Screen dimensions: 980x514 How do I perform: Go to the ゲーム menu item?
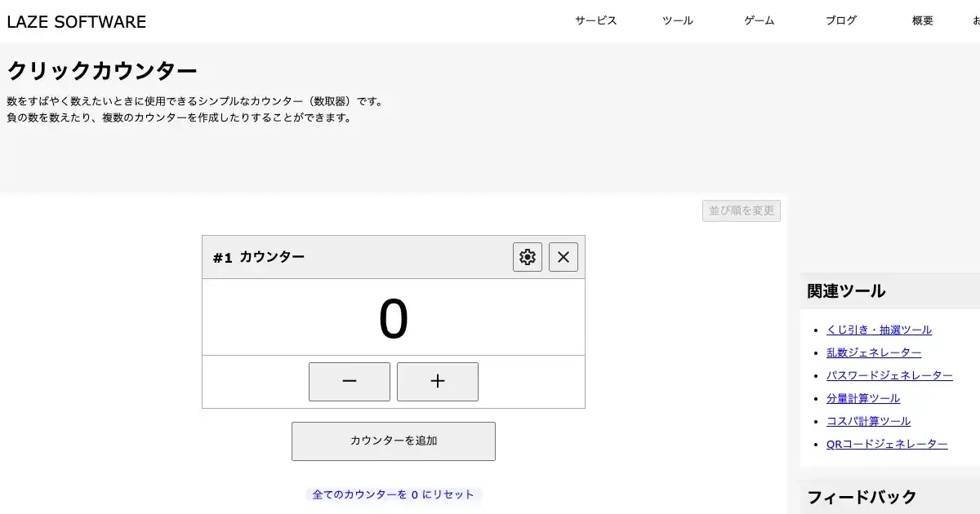click(759, 21)
